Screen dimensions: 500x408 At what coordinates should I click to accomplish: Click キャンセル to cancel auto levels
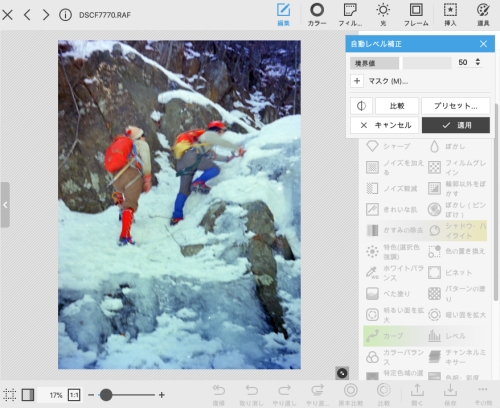pyautogui.click(x=385, y=125)
